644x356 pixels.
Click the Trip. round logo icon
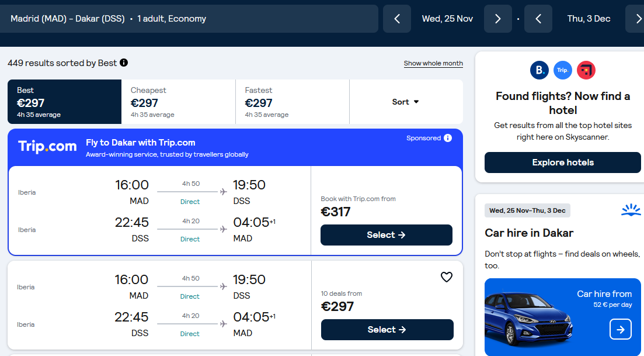point(563,70)
